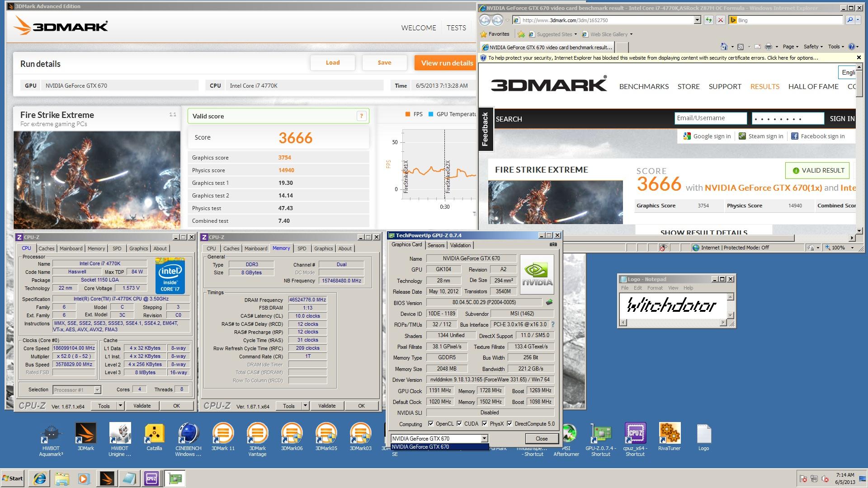Click the 3DMark taskbar button
The image size is (868, 488).
107,479
